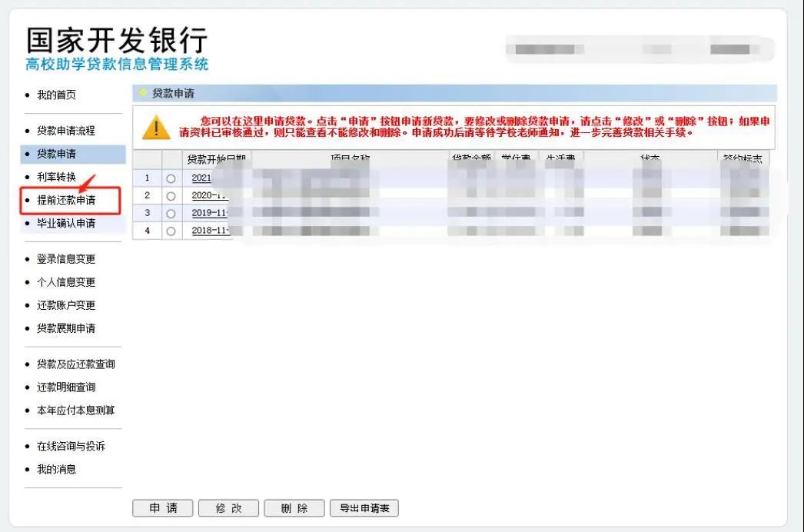The height and width of the screenshot is (532, 804).
Task: Open 贷款及应还款查询 page
Action: click(75, 364)
